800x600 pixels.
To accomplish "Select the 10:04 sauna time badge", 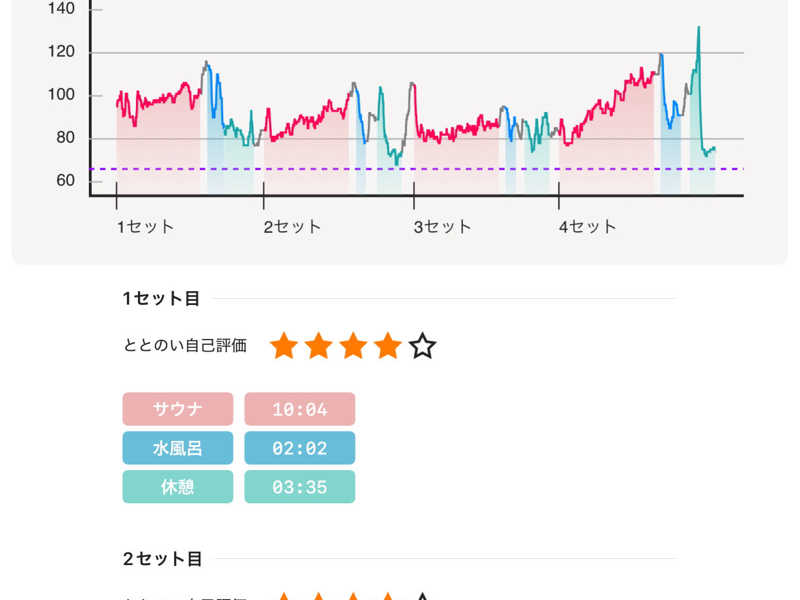I will tap(300, 409).
